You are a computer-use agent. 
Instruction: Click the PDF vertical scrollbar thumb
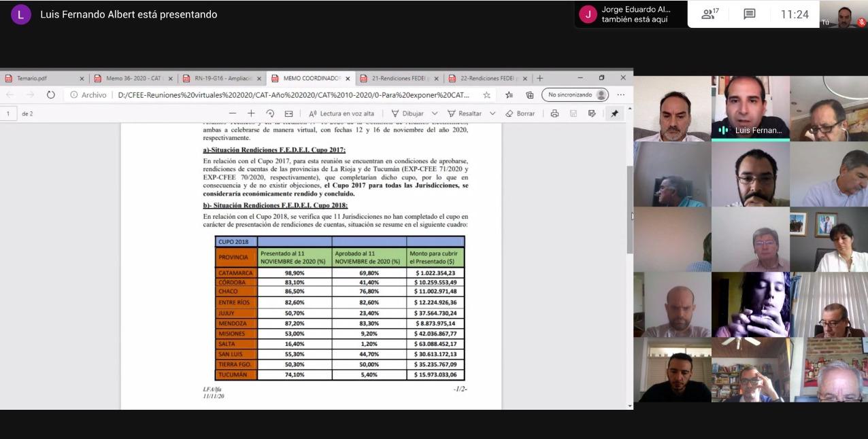[x=630, y=209]
